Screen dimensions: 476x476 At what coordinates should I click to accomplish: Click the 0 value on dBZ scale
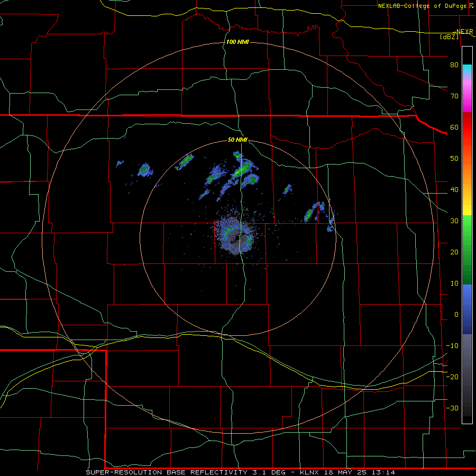(x=456, y=315)
